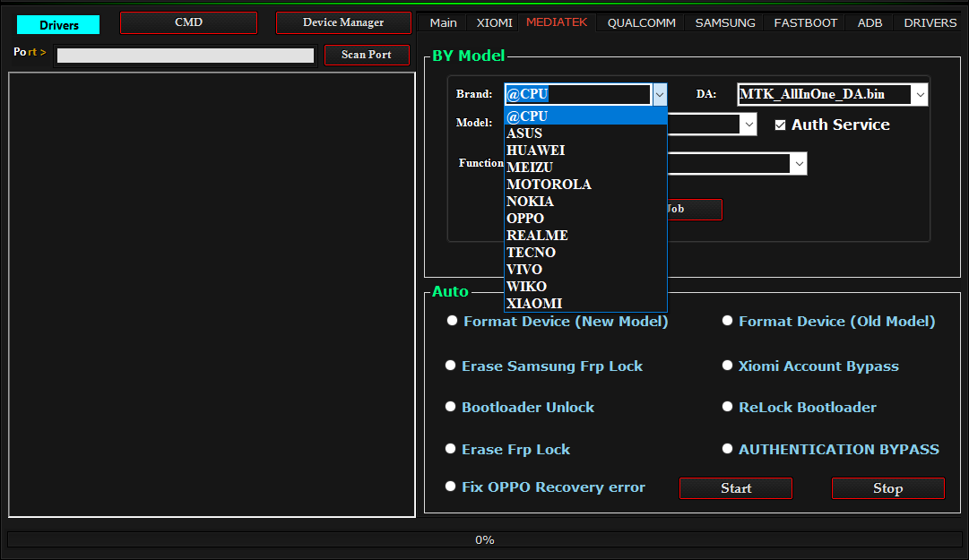969x560 pixels.
Task: Choose WIKO from the brand list
Action: 586,286
